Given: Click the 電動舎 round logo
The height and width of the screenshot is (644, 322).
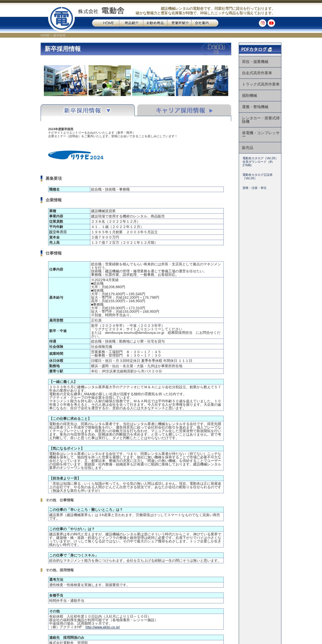Looking at the screenshot, I should point(61,19).
